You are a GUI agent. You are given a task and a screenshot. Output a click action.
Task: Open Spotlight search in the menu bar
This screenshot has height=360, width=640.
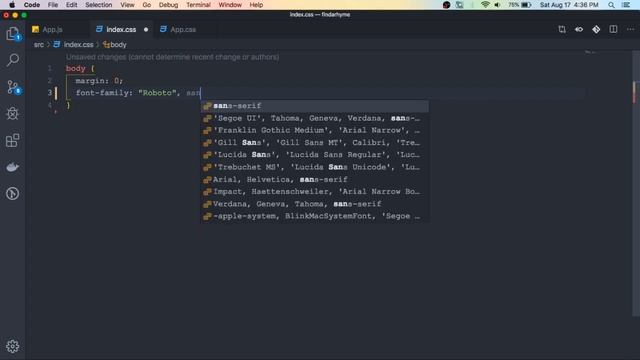tap(611, 5)
